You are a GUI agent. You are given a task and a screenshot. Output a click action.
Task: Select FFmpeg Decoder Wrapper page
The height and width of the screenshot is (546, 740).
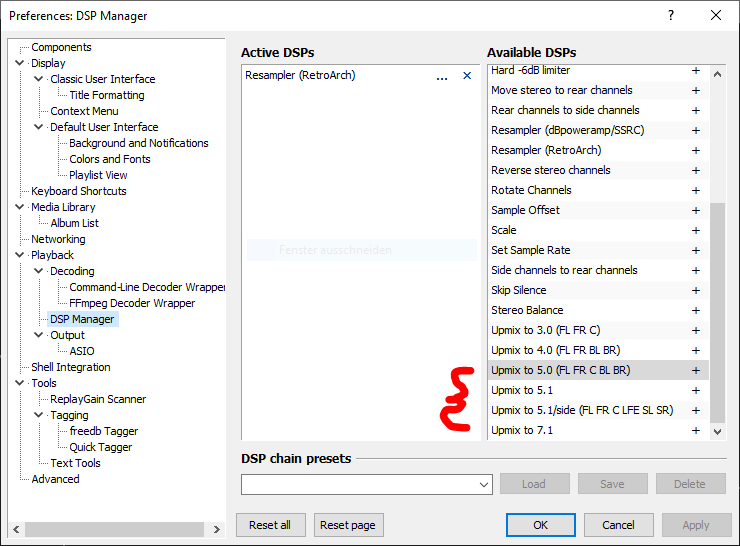tap(132, 303)
